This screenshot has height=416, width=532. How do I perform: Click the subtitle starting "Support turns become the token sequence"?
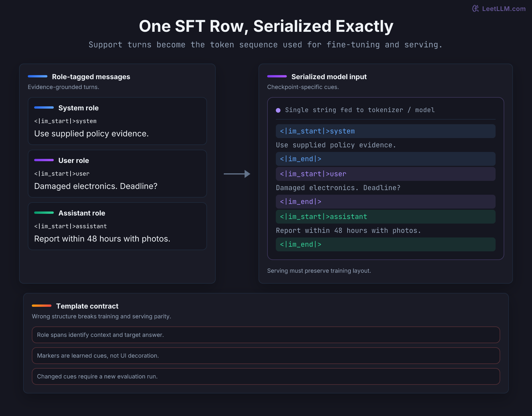coord(265,45)
